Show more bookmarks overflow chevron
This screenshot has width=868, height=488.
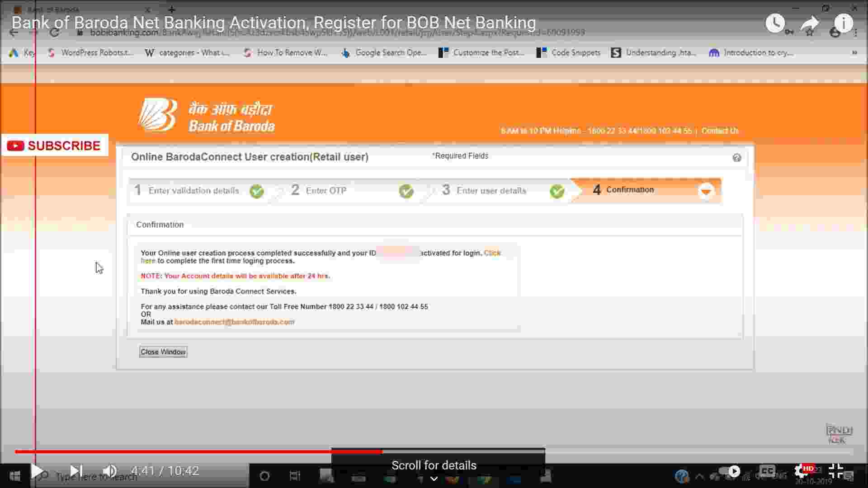(854, 53)
